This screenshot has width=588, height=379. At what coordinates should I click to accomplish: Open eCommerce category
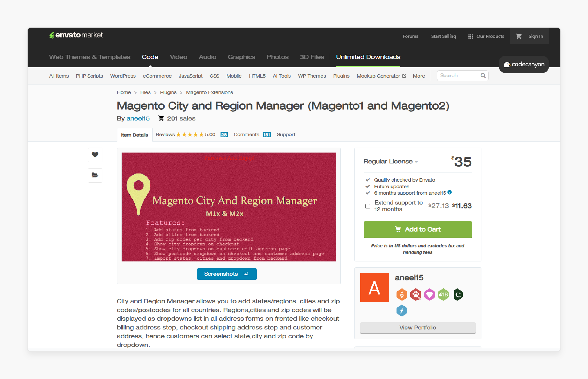[157, 76]
